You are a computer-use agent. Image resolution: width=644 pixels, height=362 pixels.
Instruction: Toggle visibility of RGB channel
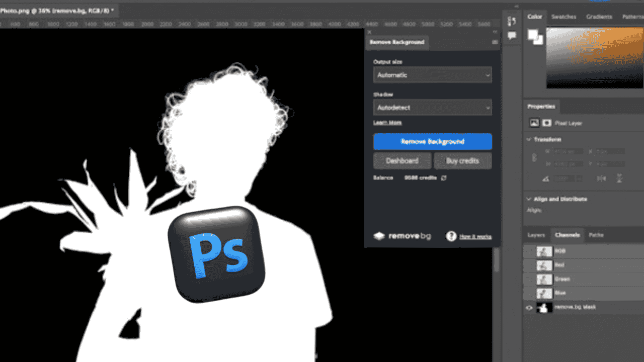[529, 251]
